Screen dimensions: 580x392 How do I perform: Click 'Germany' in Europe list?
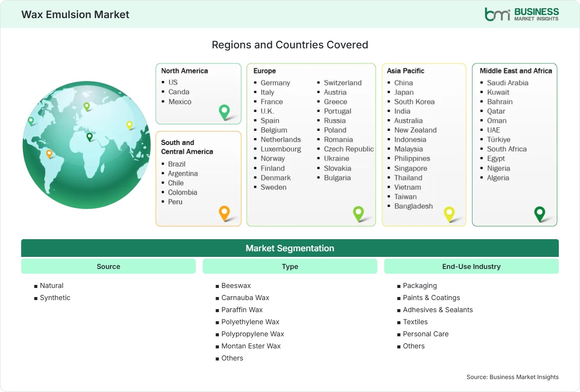tap(275, 82)
